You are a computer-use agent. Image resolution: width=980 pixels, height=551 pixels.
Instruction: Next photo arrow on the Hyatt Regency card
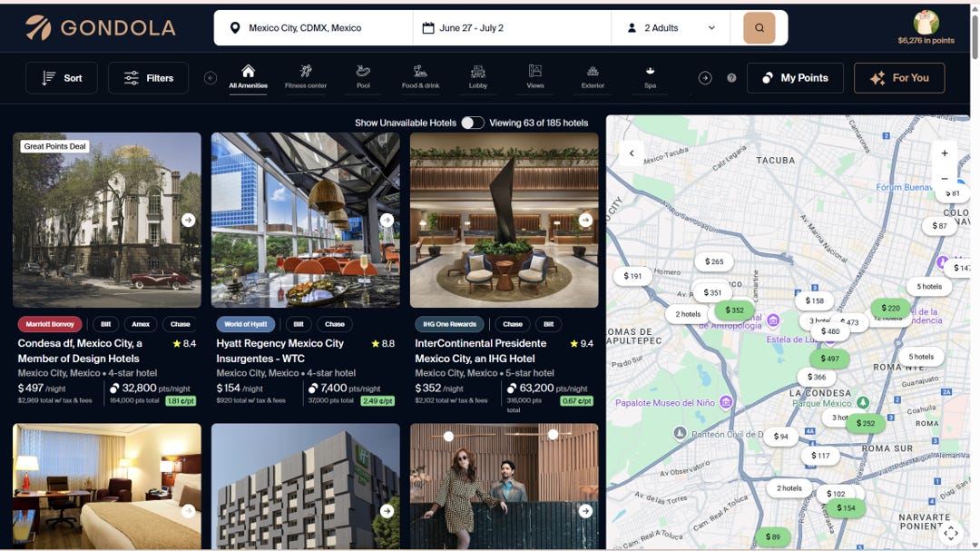[387, 220]
